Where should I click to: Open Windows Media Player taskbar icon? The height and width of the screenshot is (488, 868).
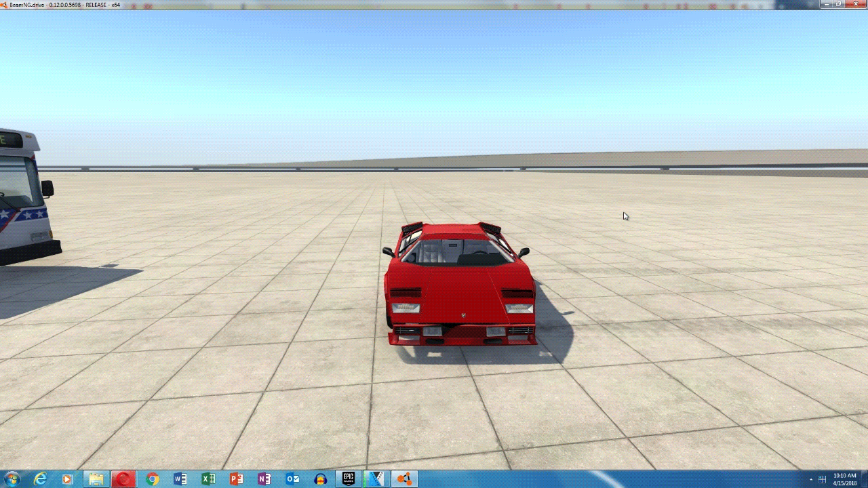pyautogui.click(x=66, y=479)
